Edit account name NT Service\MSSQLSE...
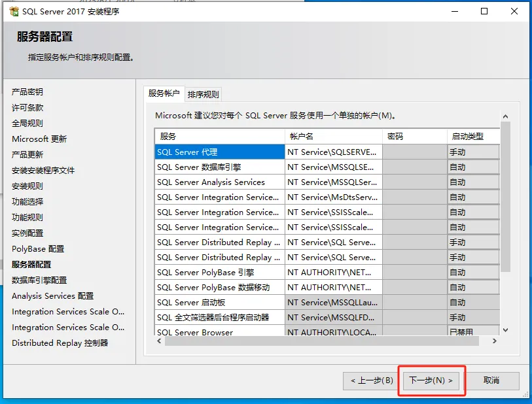Viewport: 532px width, 404px height. [x=334, y=167]
